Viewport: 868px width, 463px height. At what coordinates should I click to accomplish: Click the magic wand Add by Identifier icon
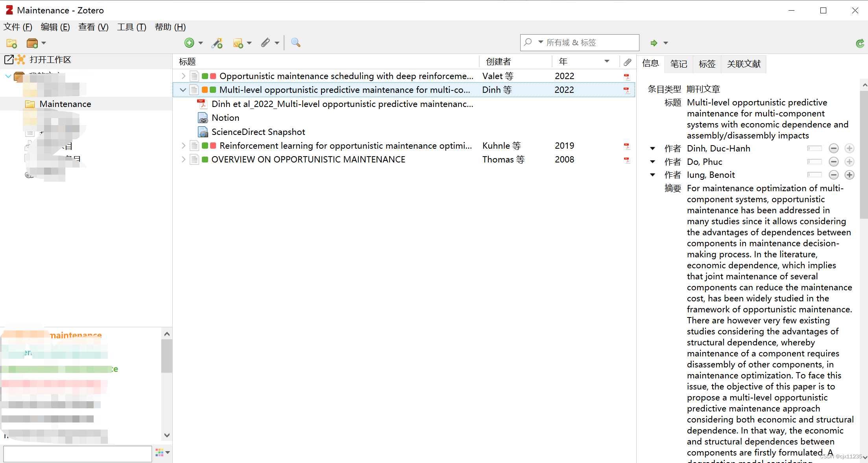[x=217, y=43]
